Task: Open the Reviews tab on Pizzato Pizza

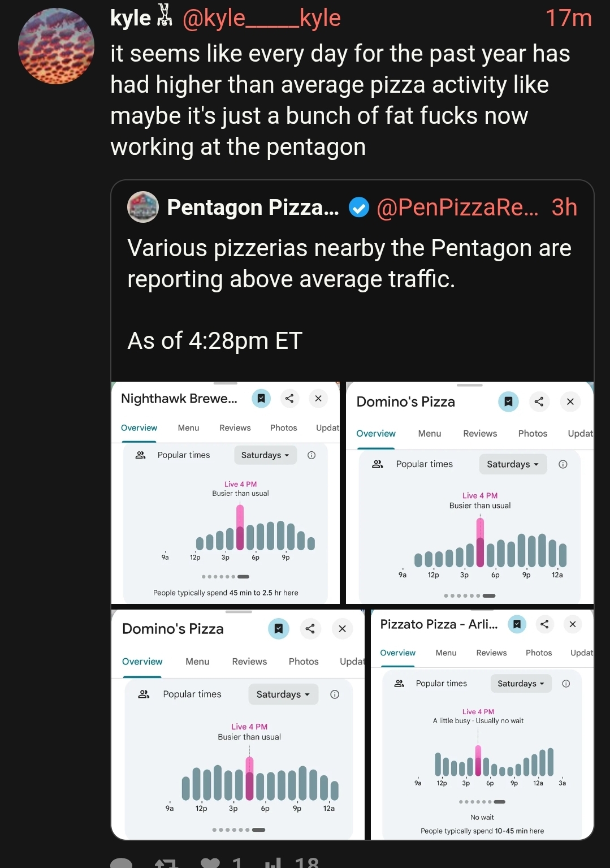Action: (491, 653)
